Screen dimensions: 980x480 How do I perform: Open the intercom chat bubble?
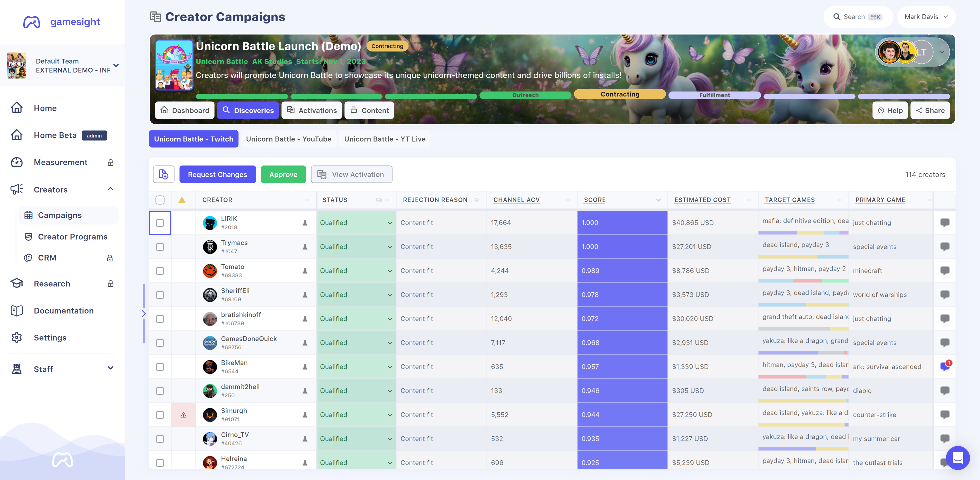click(x=957, y=457)
